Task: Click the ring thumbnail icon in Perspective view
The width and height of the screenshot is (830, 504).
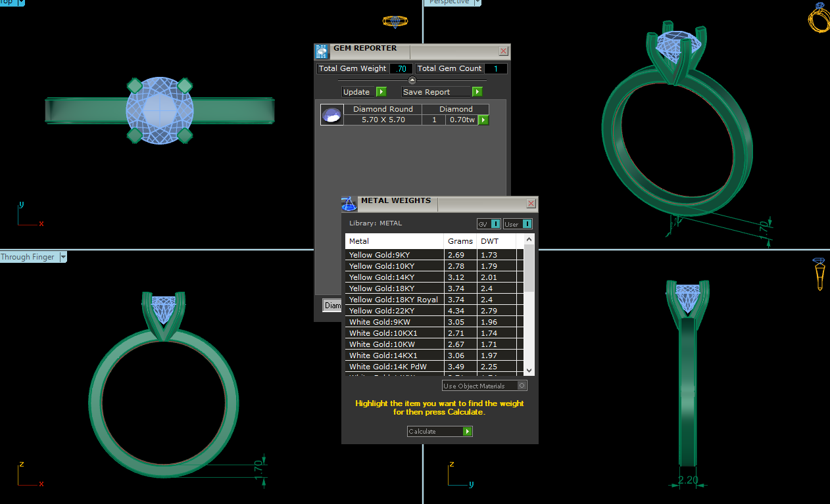Action: [x=818, y=18]
